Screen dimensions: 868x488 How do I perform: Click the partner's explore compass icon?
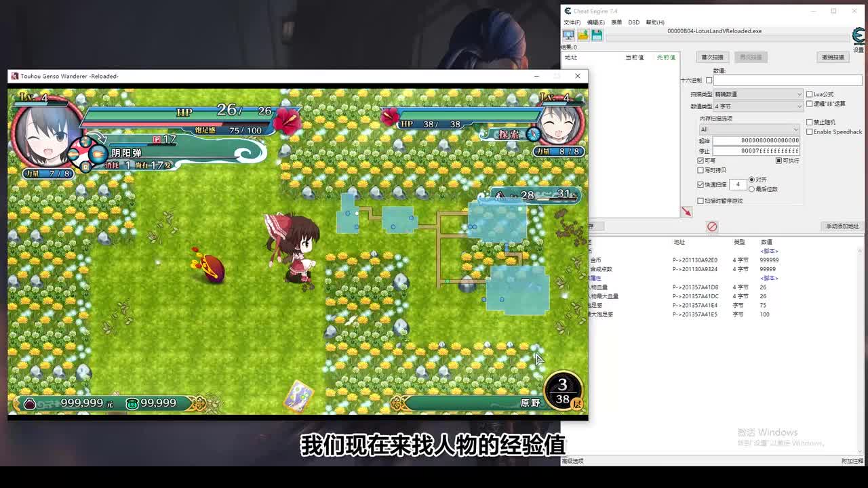click(533, 134)
